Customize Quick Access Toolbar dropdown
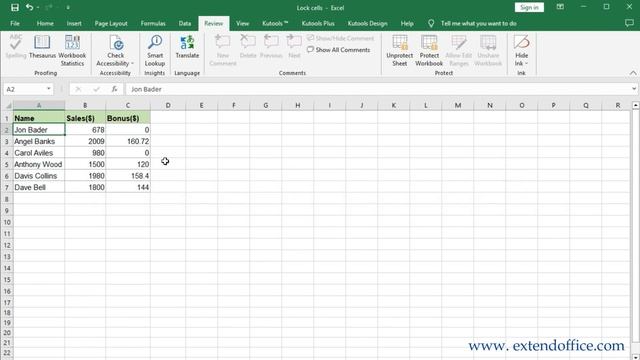Screen dimensions: 640x360 68,8
